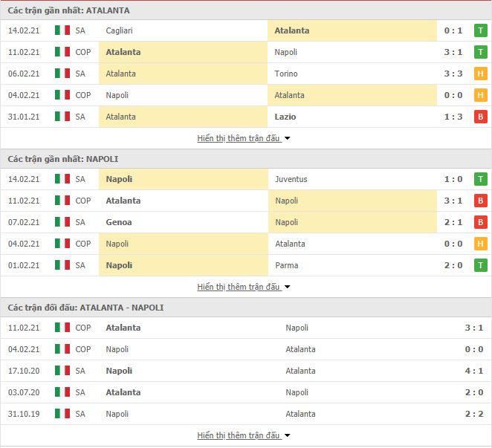
Task: Click the green T badge for Napoli vs Parma
Action: click(x=480, y=265)
